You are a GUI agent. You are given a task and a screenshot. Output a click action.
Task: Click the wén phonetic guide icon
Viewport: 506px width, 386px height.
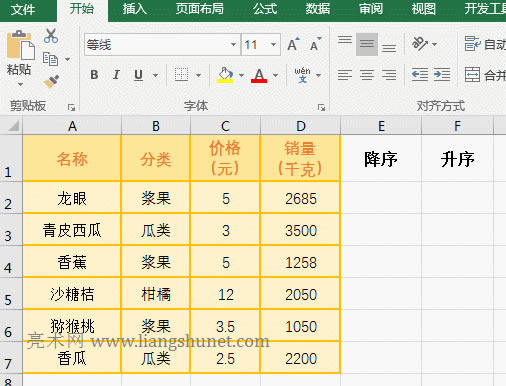coord(302,75)
